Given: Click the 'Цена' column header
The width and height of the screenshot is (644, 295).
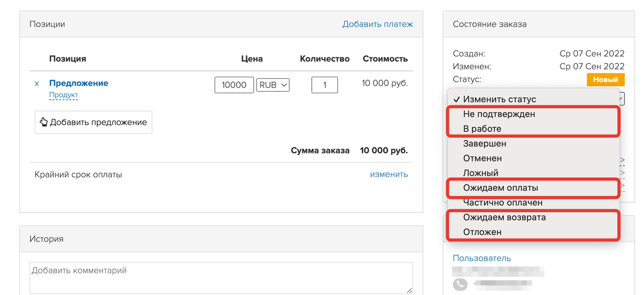Looking at the screenshot, I should coord(252,59).
